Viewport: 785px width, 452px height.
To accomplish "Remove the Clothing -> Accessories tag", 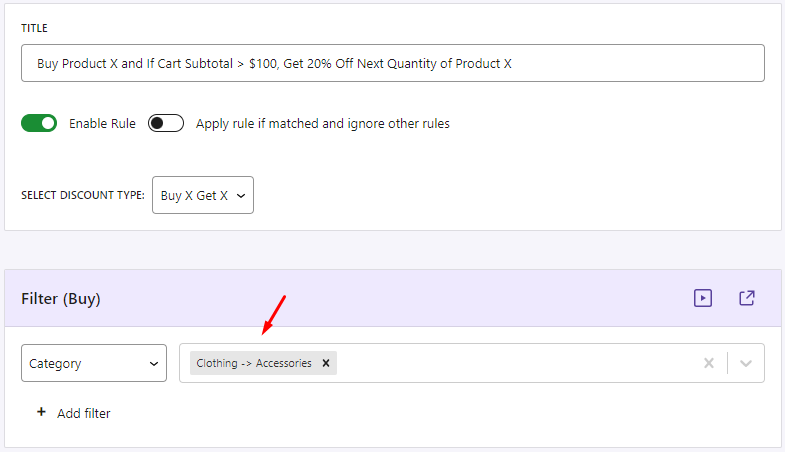I will [x=326, y=363].
